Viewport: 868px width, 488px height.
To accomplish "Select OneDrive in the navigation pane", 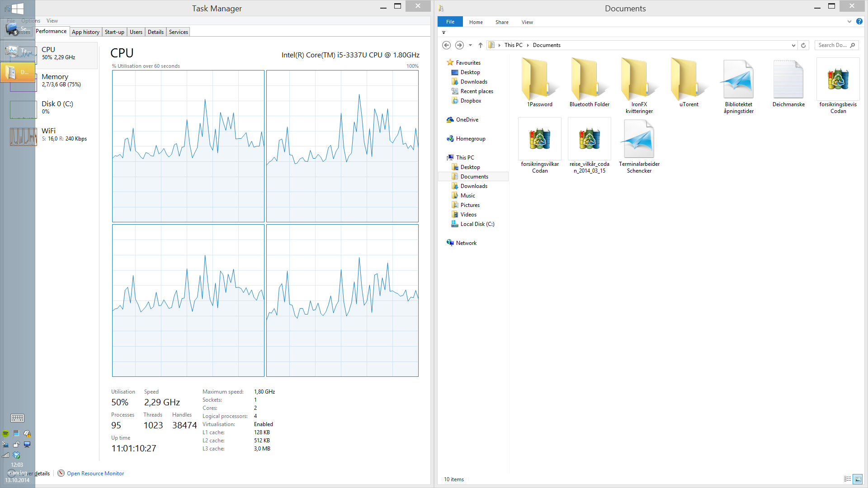I will point(467,119).
